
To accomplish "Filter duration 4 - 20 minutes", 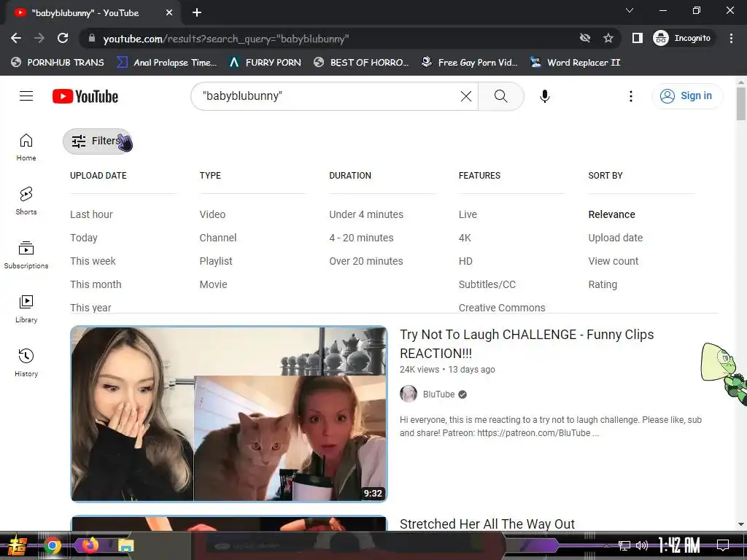I will (x=362, y=238).
